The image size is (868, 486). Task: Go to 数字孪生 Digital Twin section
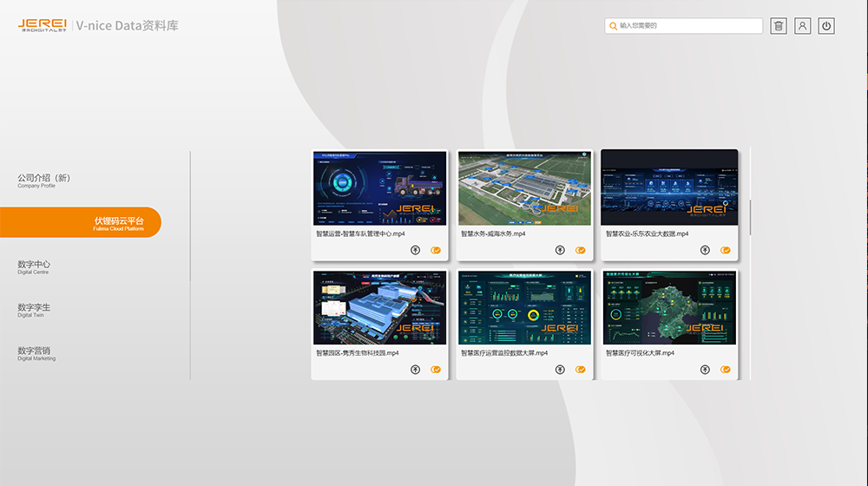tap(35, 310)
